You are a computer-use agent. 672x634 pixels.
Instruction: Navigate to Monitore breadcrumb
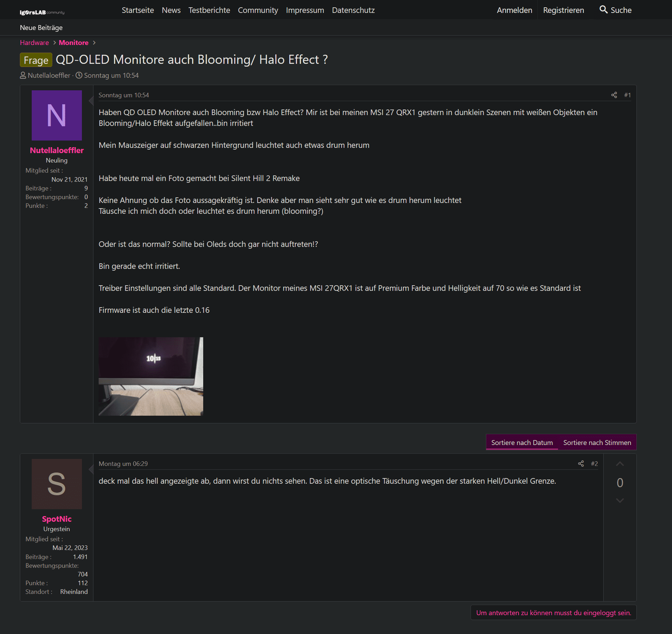click(74, 43)
